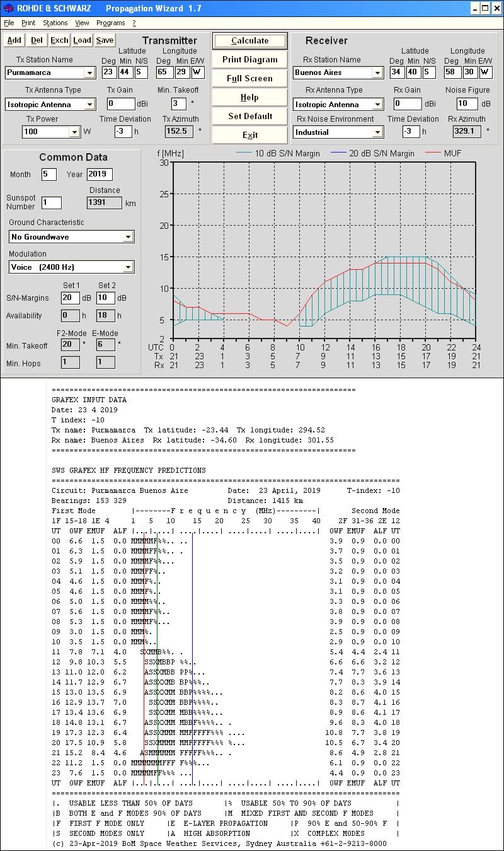Click Rx latitude degrees field
This screenshot has width=504, height=851.
click(x=397, y=72)
